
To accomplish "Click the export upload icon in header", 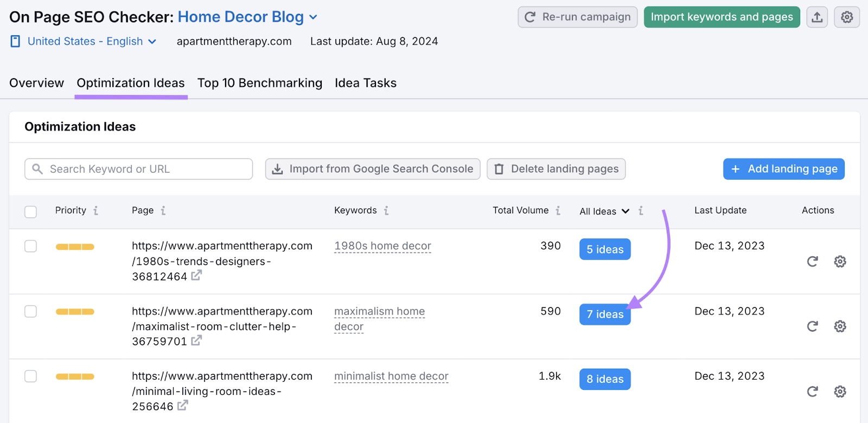I will point(817,17).
